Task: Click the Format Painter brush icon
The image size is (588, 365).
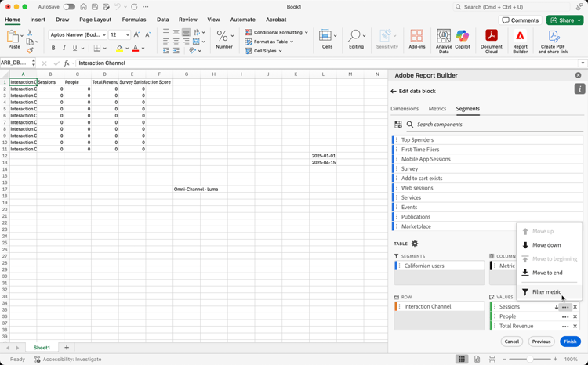Action: coord(30,50)
